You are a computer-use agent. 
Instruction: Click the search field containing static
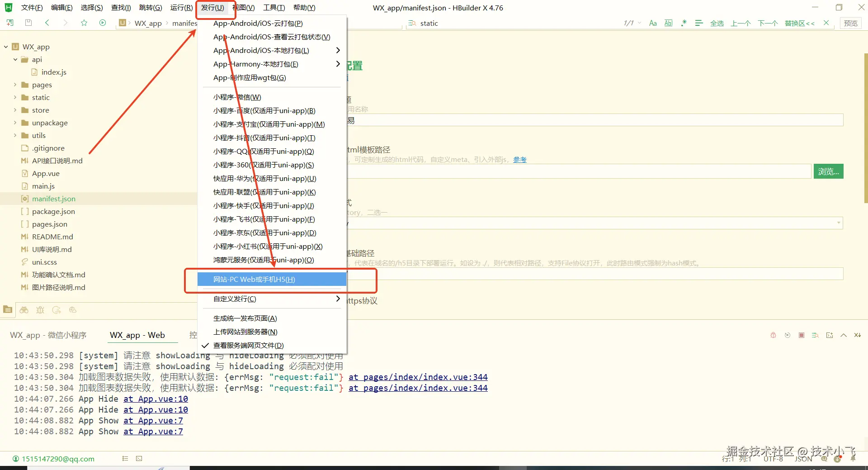point(511,23)
